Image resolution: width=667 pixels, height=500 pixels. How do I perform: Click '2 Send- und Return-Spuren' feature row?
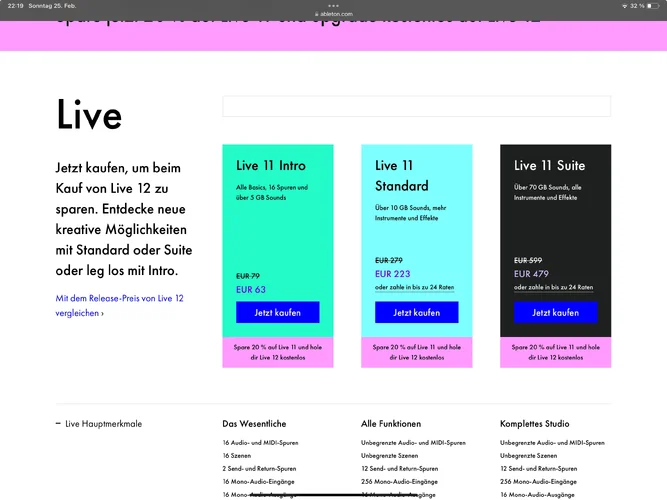pos(259,469)
